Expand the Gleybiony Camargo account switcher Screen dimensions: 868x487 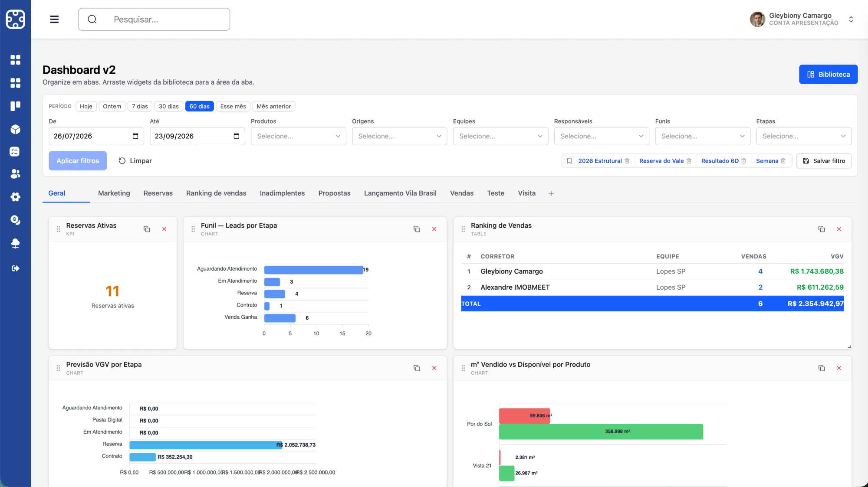(851, 20)
